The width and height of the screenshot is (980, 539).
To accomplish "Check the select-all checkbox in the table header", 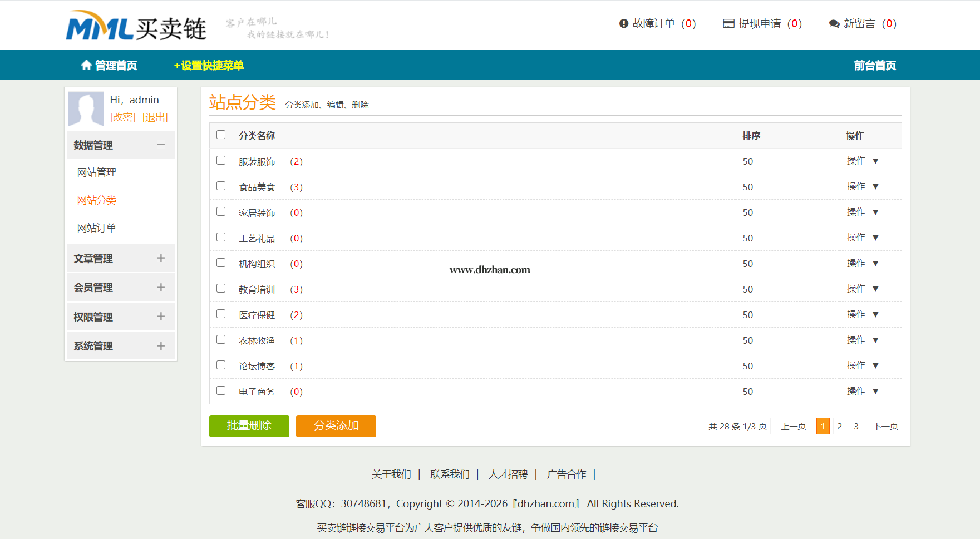I will click(221, 135).
